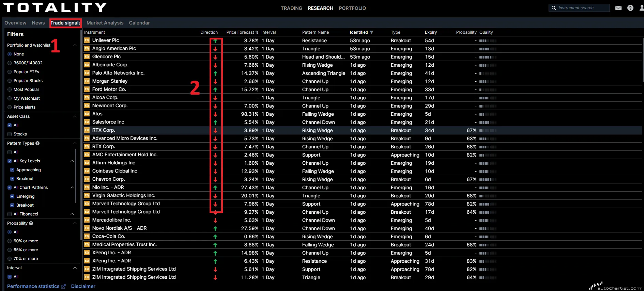Click Chevron Corp. down direction arrow
644x291 pixels.
point(215,179)
